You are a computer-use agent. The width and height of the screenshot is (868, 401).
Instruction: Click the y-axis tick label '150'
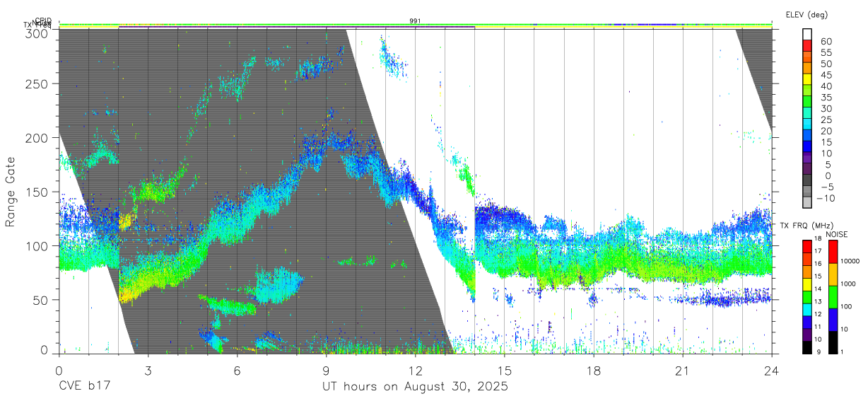37,192
